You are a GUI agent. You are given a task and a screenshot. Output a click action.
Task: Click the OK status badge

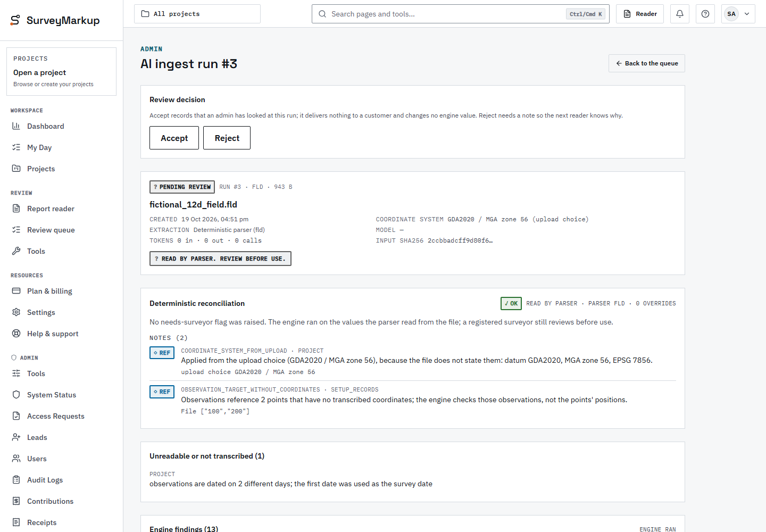[511, 303]
